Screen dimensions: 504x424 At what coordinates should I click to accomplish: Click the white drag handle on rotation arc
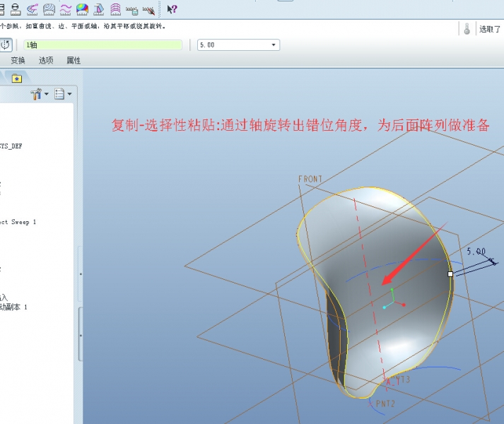pyautogui.click(x=450, y=273)
